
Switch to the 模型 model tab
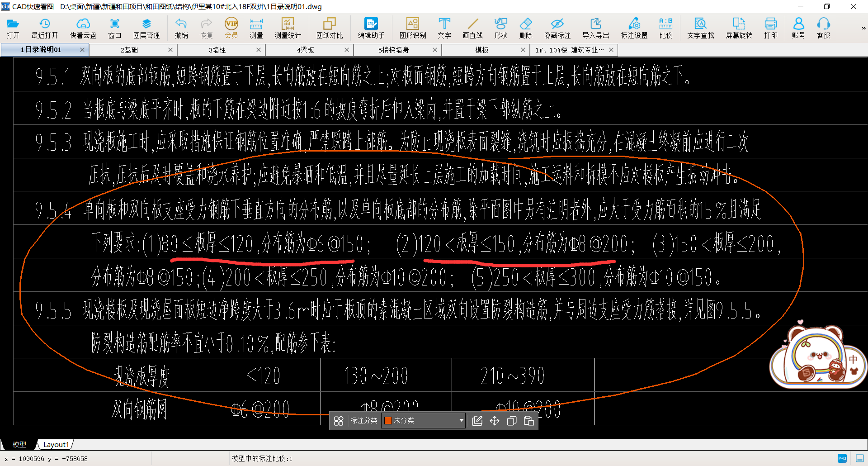[19, 444]
